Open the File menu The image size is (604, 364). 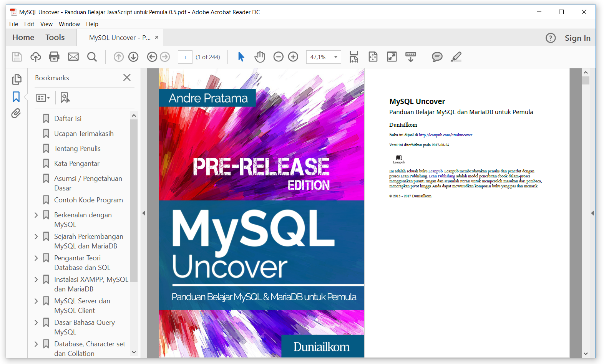pos(13,24)
